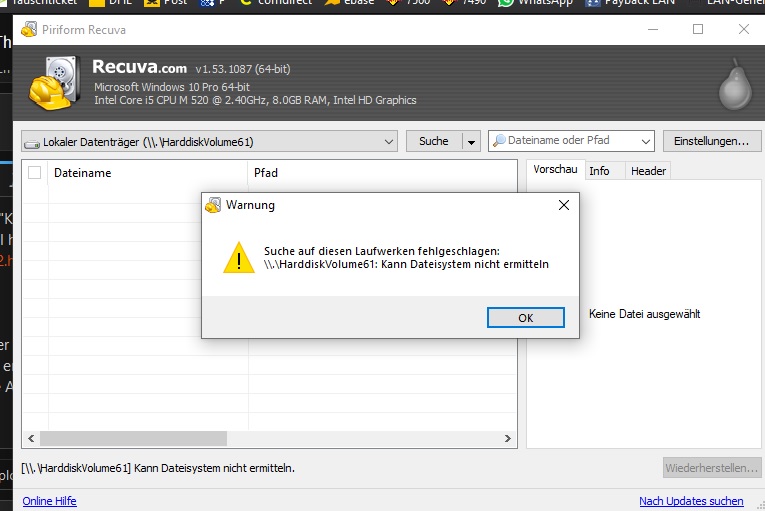Image resolution: width=765 pixels, height=511 pixels.
Task: Confirm the warning with OK button
Action: 525,318
